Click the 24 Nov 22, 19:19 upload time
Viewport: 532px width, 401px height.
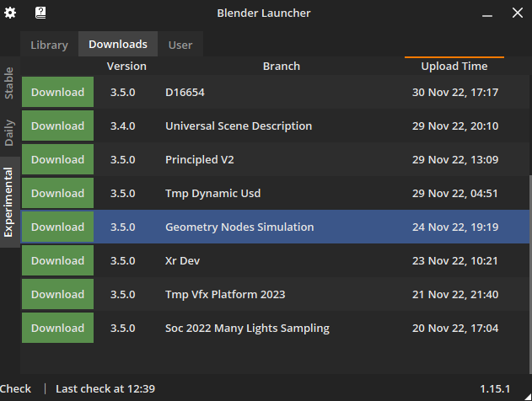tap(455, 227)
